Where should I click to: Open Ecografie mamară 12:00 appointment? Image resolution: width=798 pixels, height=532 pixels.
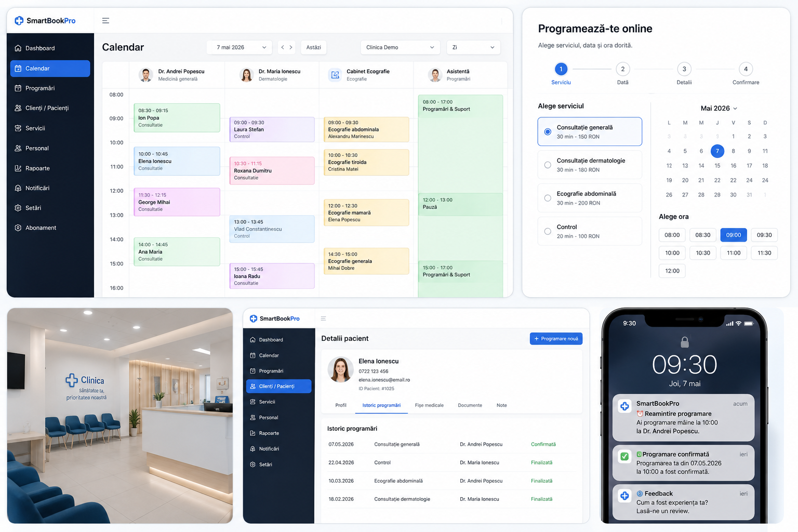click(366, 212)
